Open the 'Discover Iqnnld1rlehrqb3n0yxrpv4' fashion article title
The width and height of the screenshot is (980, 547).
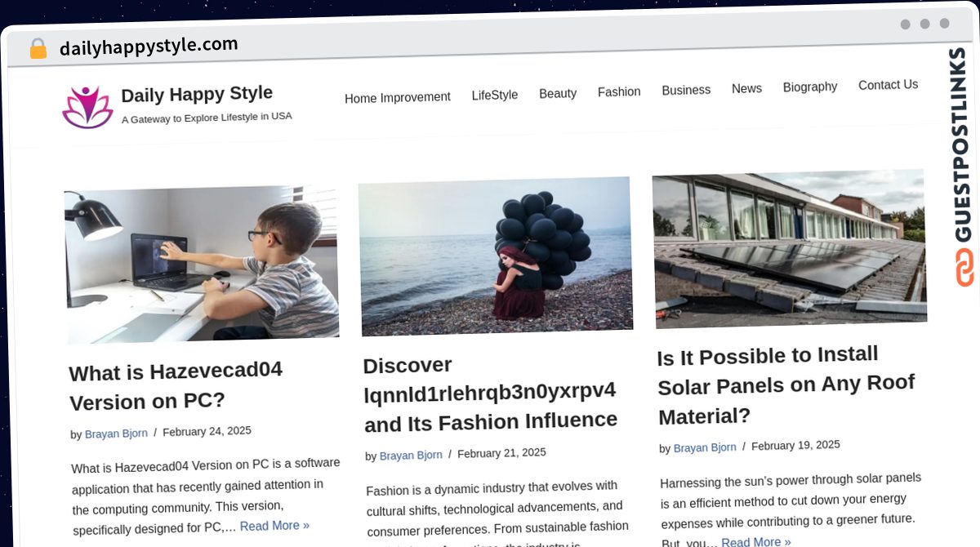(490, 394)
